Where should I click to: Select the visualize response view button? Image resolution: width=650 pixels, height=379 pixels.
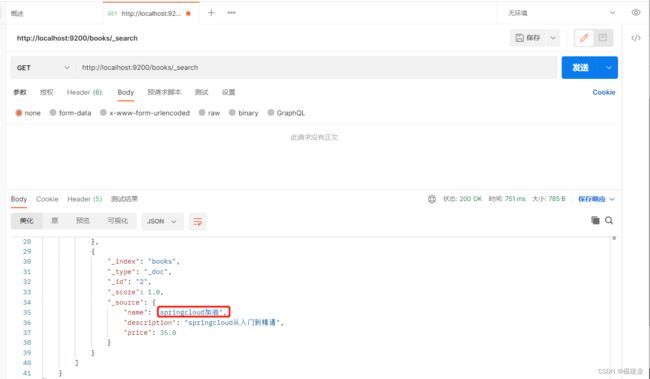118,221
